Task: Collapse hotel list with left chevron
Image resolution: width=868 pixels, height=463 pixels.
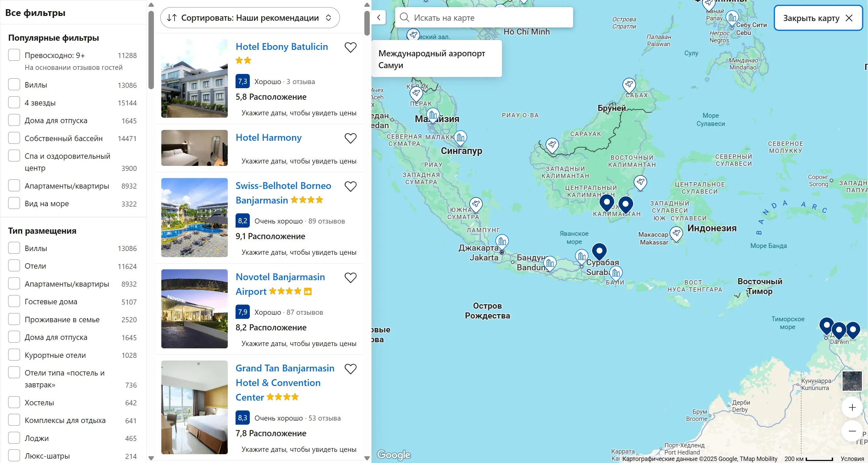Action: [x=379, y=18]
